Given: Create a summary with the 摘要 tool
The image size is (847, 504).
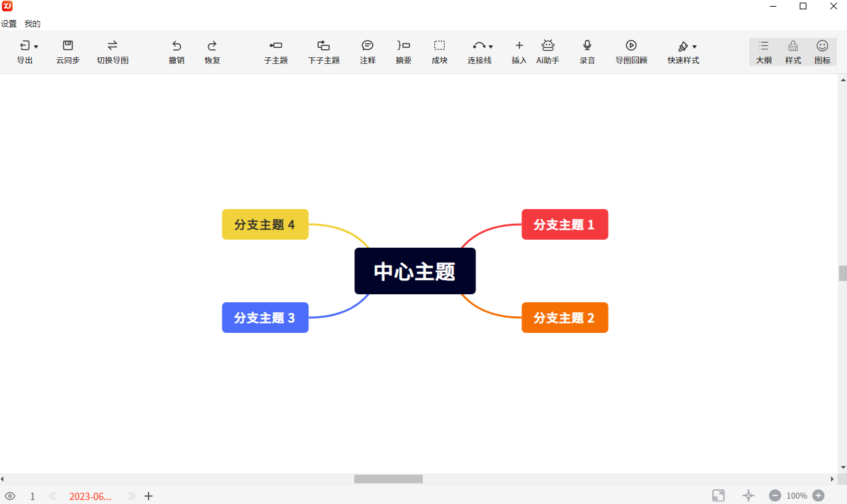Looking at the screenshot, I should (x=403, y=51).
